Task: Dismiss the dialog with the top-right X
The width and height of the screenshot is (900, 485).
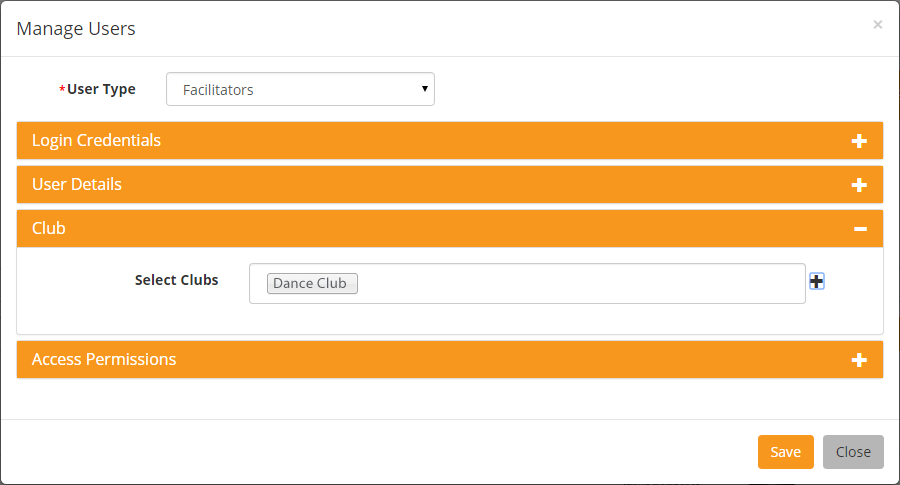Action: pyautogui.click(x=878, y=25)
